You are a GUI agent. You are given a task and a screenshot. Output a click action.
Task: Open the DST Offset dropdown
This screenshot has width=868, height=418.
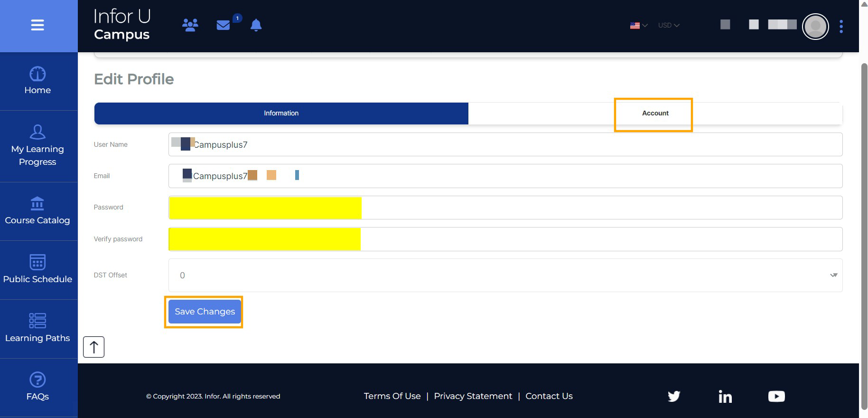pyautogui.click(x=505, y=275)
